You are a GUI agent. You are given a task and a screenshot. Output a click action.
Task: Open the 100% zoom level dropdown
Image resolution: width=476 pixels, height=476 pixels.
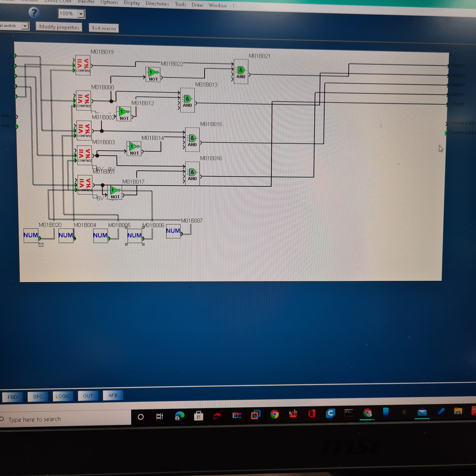pos(81,14)
